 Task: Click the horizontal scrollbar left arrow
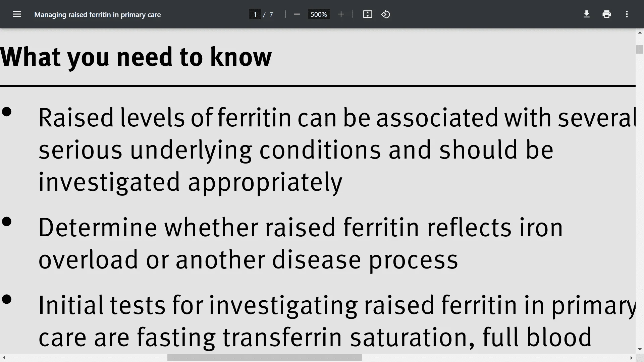click(4, 358)
